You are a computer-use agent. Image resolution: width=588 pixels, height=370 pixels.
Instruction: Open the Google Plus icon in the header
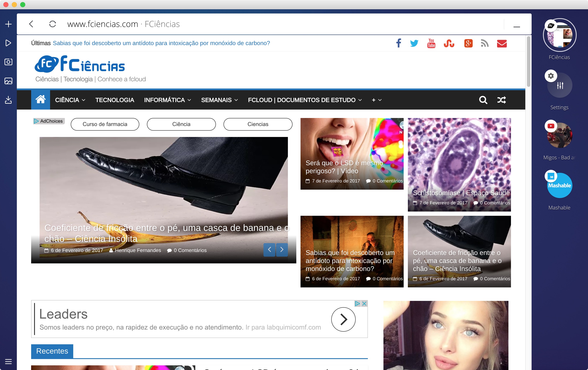pos(468,43)
